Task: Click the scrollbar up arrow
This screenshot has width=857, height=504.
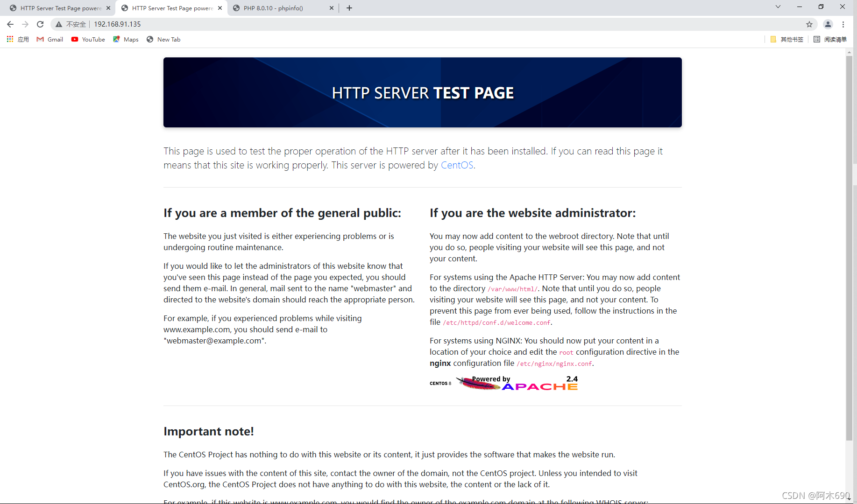Action: [849, 52]
